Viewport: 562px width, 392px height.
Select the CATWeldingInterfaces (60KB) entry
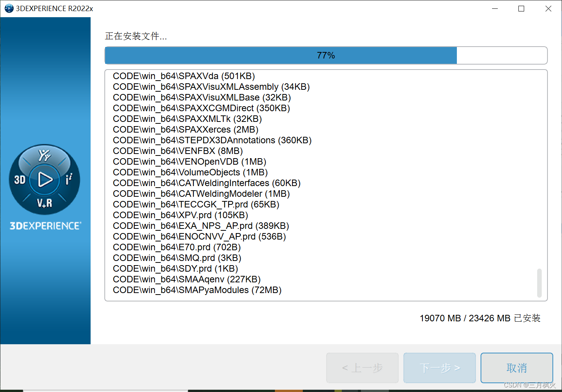coord(207,183)
